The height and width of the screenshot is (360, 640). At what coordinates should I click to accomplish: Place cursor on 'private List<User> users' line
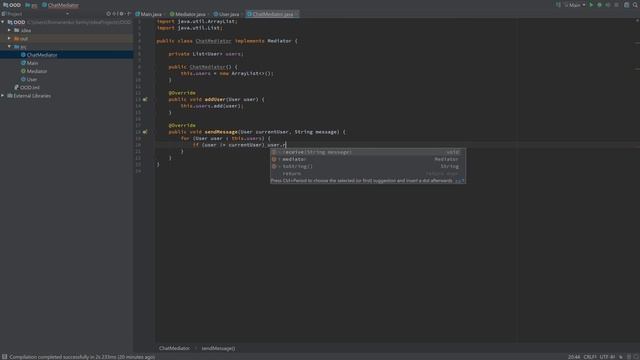(206, 54)
